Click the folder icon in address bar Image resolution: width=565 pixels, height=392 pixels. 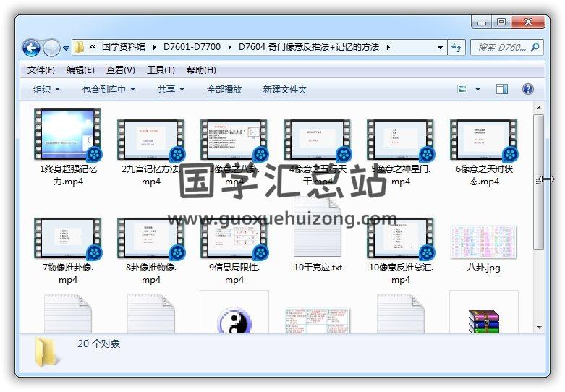(79, 47)
